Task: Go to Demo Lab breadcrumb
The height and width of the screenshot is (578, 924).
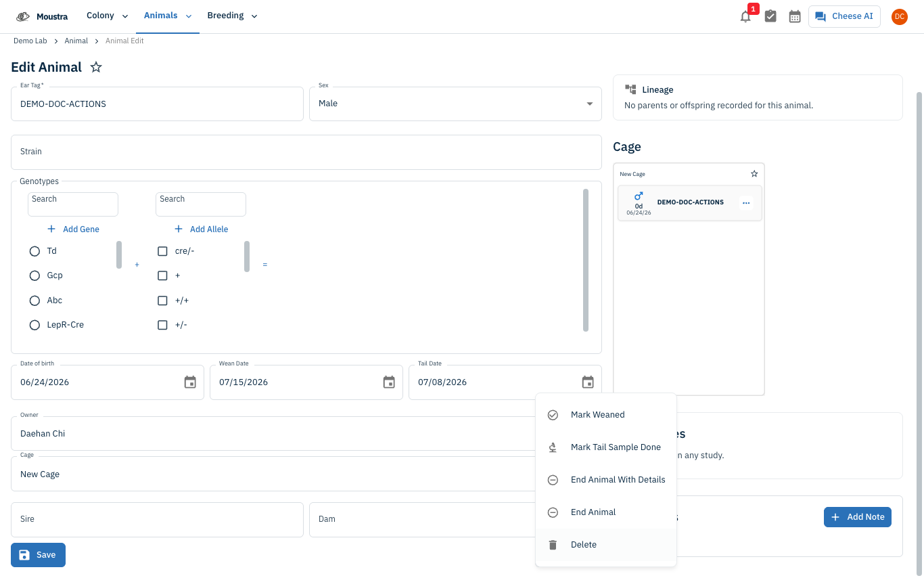Action: tap(30, 41)
